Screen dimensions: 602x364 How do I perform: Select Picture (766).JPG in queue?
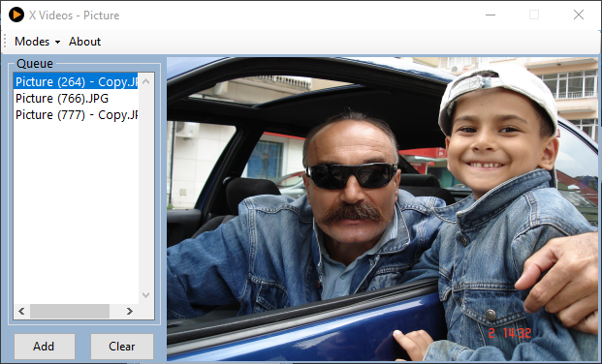click(76, 98)
